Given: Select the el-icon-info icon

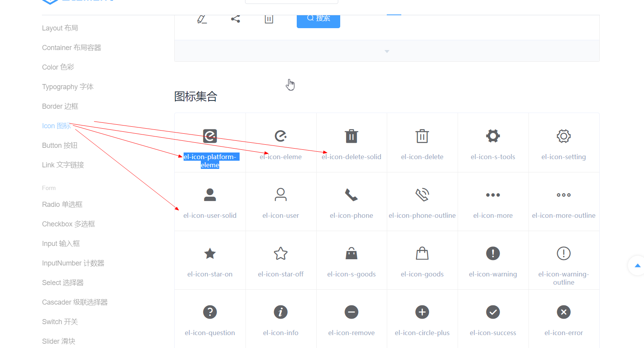Looking at the screenshot, I should [x=281, y=312].
